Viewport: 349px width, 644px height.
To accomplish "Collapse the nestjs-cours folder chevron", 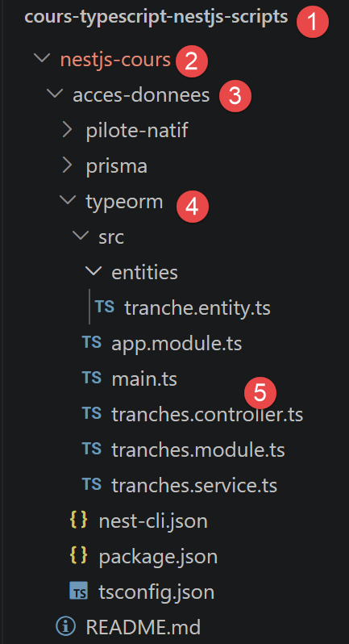I will (x=41, y=58).
